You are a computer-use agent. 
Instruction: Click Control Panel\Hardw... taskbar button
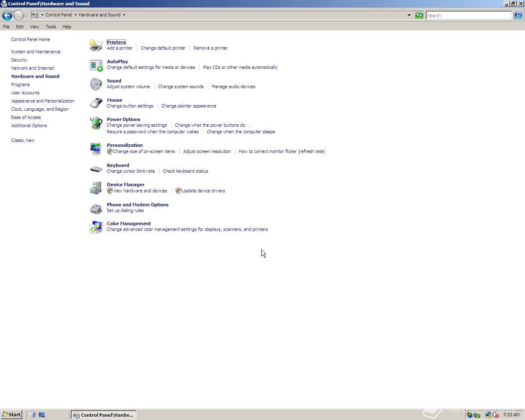[x=104, y=415]
